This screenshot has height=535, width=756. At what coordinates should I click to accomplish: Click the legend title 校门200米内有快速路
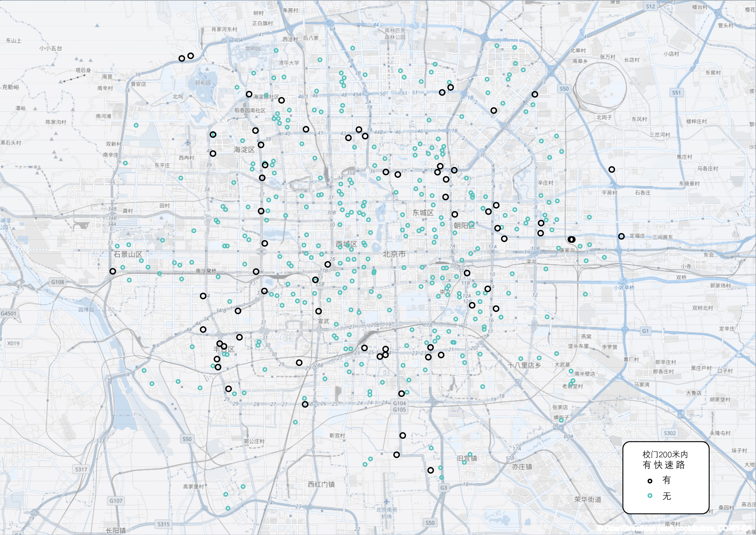click(x=665, y=460)
